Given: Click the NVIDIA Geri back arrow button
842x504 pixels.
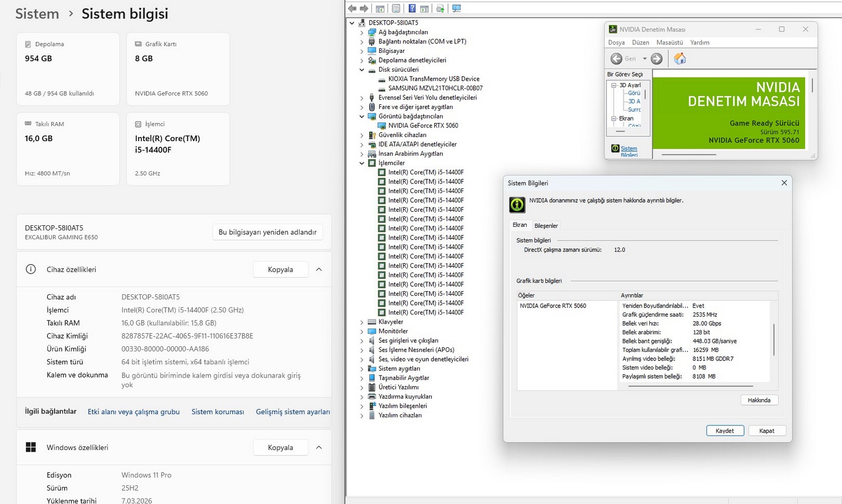Looking at the screenshot, I should pyautogui.click(x=616, y=58).
